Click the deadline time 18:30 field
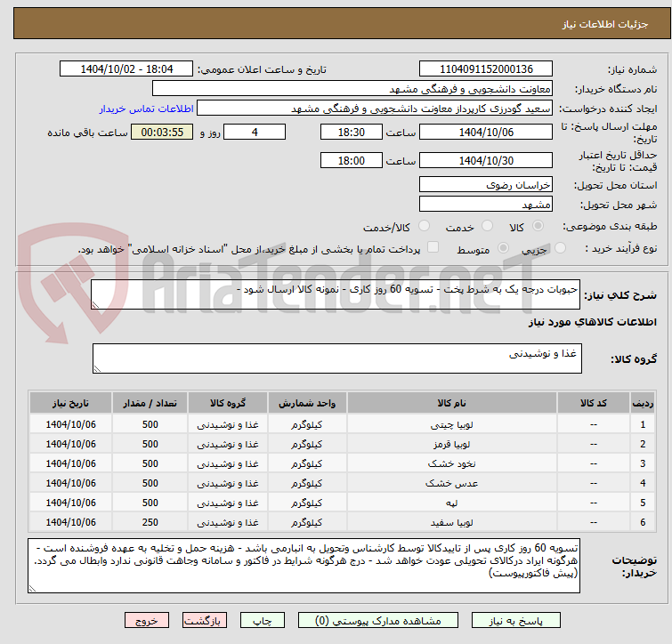Viewport: 672px width, 644px height. pos(351,132)
